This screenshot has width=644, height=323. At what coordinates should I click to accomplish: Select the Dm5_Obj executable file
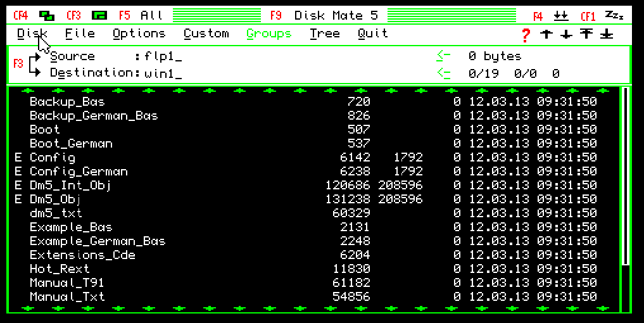313,199
